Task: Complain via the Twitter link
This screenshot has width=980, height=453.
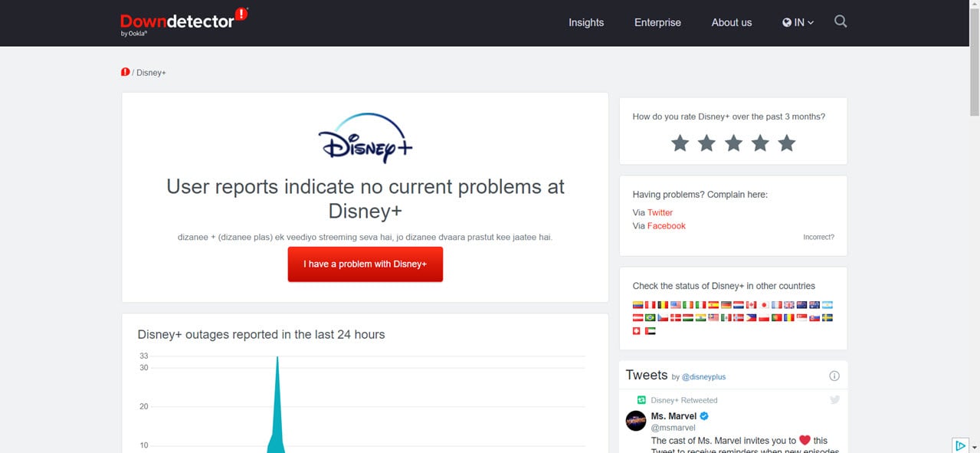Action: [x=660, y=212]
